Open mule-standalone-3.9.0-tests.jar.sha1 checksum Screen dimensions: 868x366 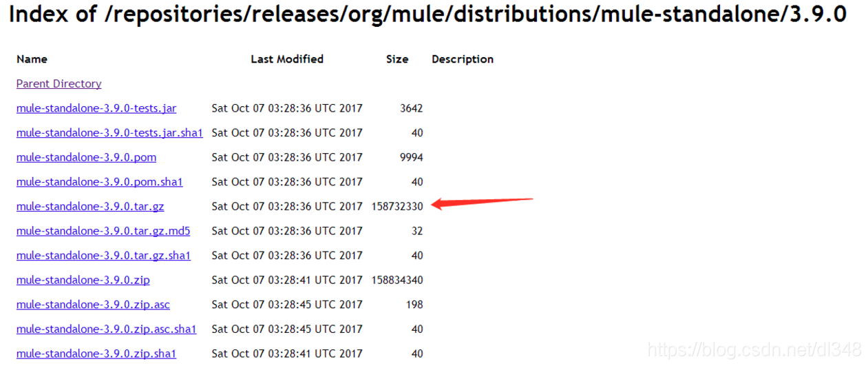109,132
